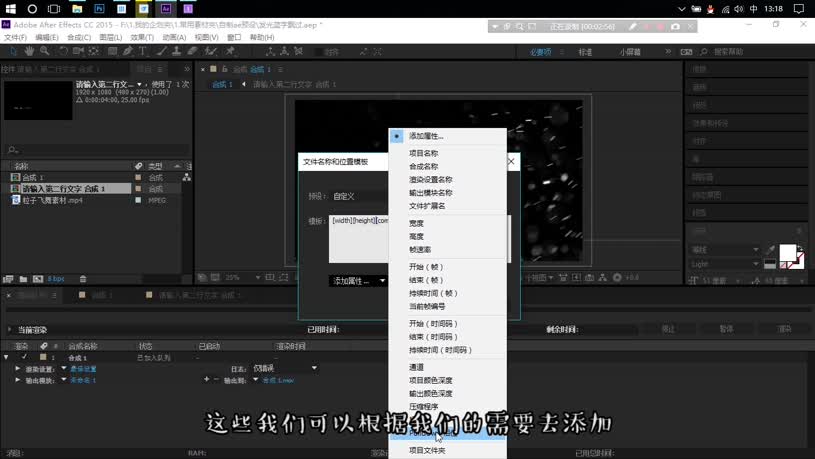Open font style Light dropdown
Image resolution: width=815 pixels, height=459 pixels.
click(x=725, y=264)
